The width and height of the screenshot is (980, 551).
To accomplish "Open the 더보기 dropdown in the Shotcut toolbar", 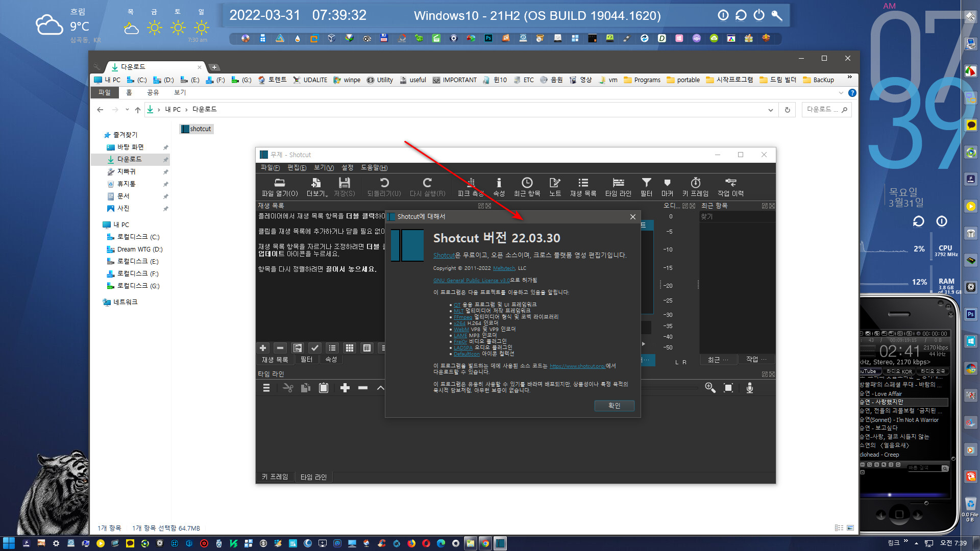I will pyautogui.click(x=317, y=187).
